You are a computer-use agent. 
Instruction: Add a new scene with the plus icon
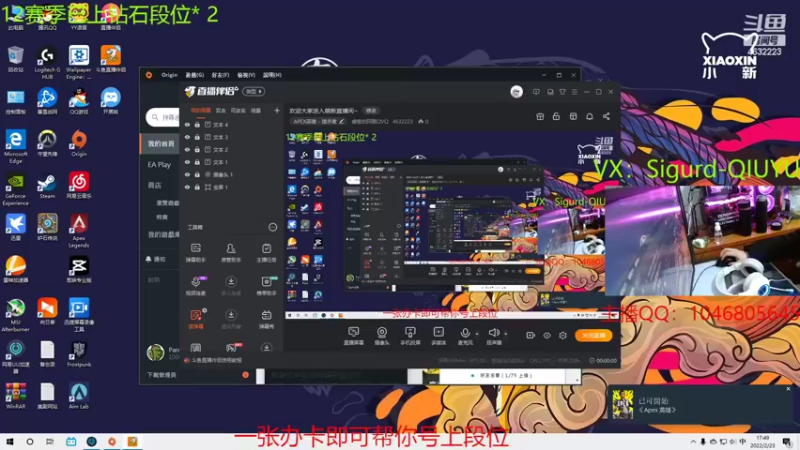click(x=277, y=110)
